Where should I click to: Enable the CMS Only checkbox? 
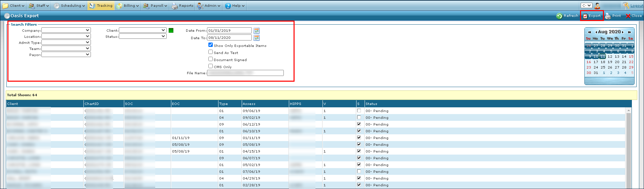[210, 66]
